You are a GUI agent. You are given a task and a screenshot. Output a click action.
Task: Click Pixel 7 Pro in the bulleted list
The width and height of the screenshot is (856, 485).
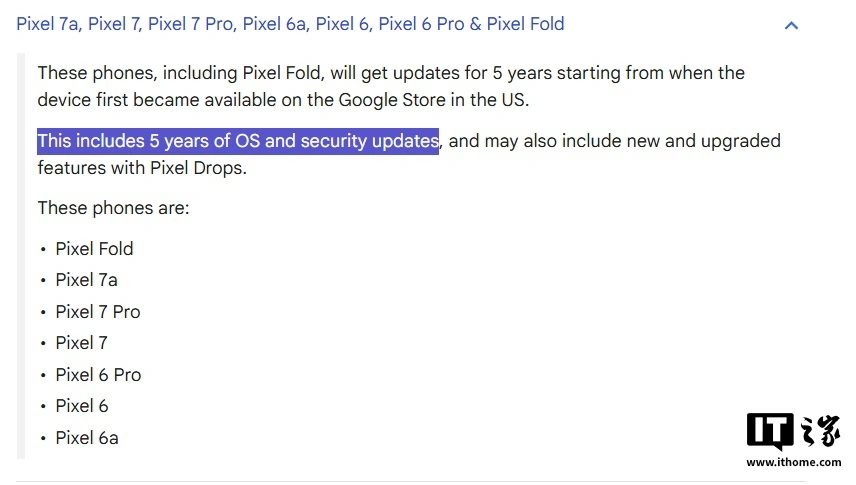pyautogui.click(x=98, y=312)
